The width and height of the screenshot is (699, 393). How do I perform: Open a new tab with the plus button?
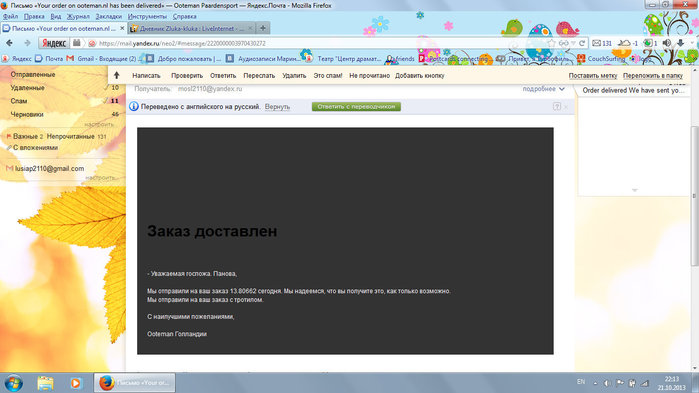263,28
